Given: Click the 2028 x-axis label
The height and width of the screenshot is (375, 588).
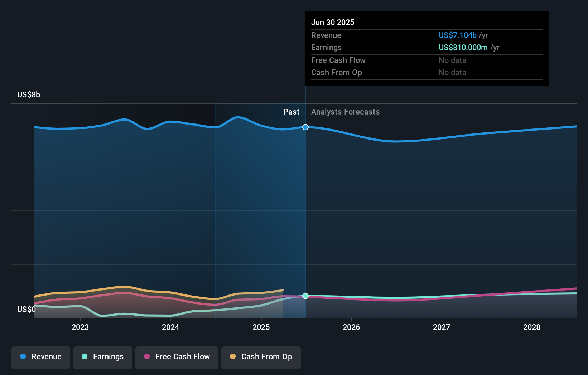Looking at the screenshot, I should tap(532, 327).
